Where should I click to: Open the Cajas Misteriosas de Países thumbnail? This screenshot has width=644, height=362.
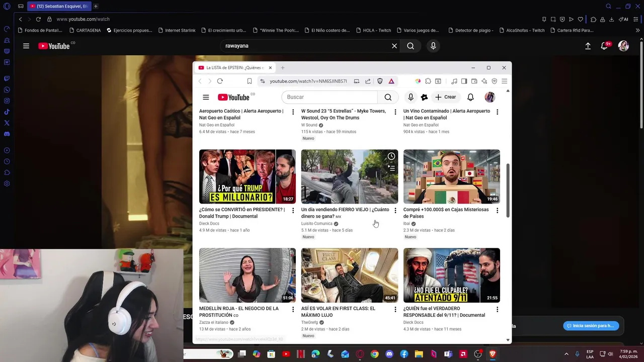coord(452,176)
